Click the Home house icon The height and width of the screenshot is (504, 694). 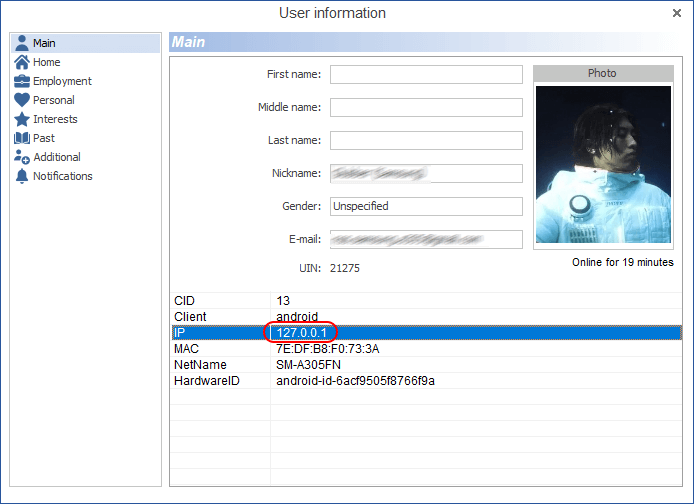click(21, 62)
